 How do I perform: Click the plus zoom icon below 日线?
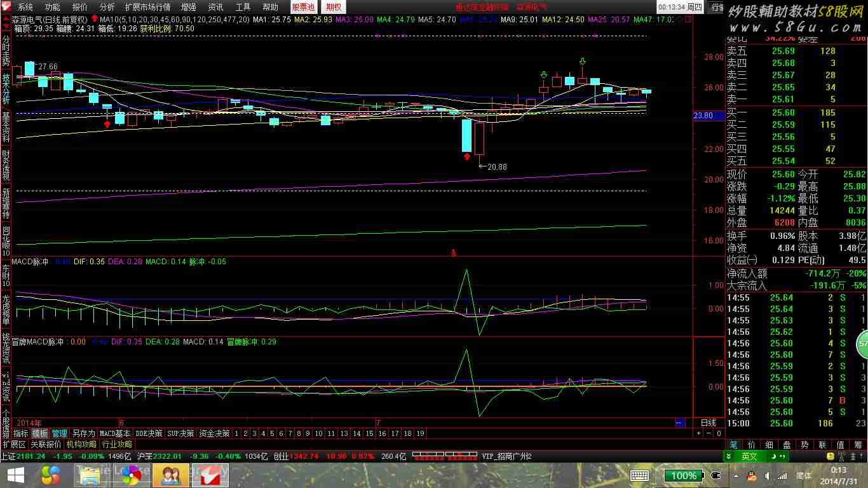(698, 433)
